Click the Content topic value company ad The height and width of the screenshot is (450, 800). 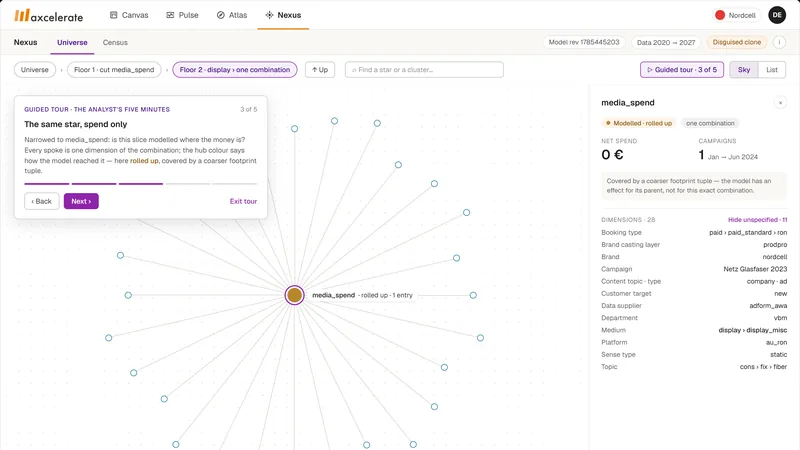tap(767, 282)
